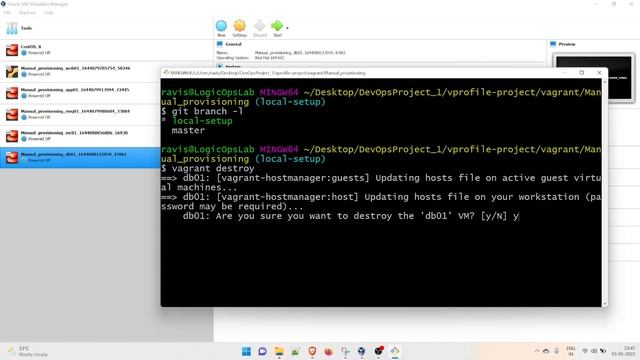Select the Manual_provisioning mc01 VM
The image size is (640, 360).
[x=81, y=136]
